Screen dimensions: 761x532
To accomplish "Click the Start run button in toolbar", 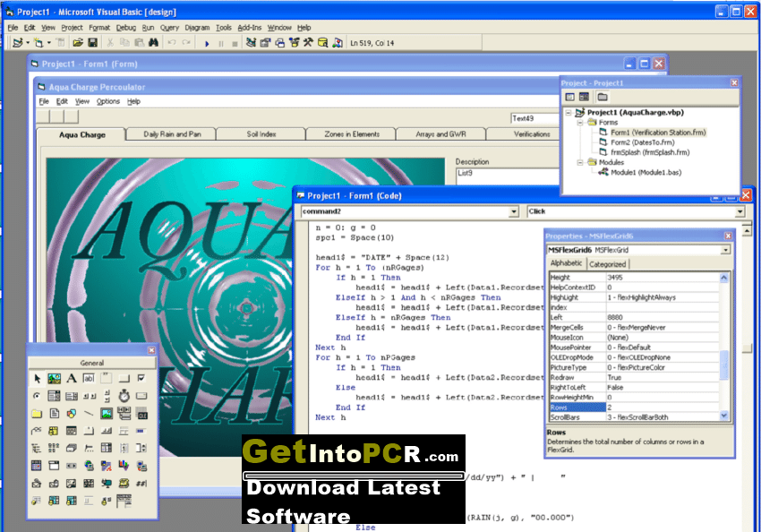I will pos(207,44).
